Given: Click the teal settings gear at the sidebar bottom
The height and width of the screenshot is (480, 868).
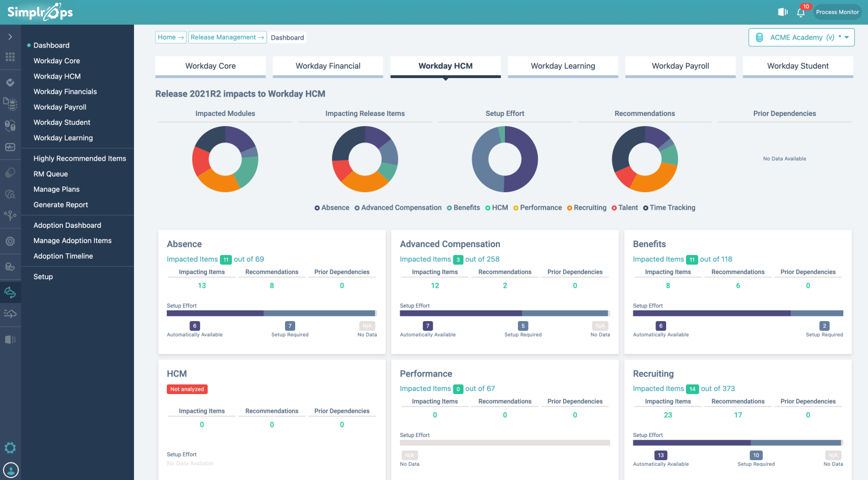Looking at the screenshot, I should (10, 448).
